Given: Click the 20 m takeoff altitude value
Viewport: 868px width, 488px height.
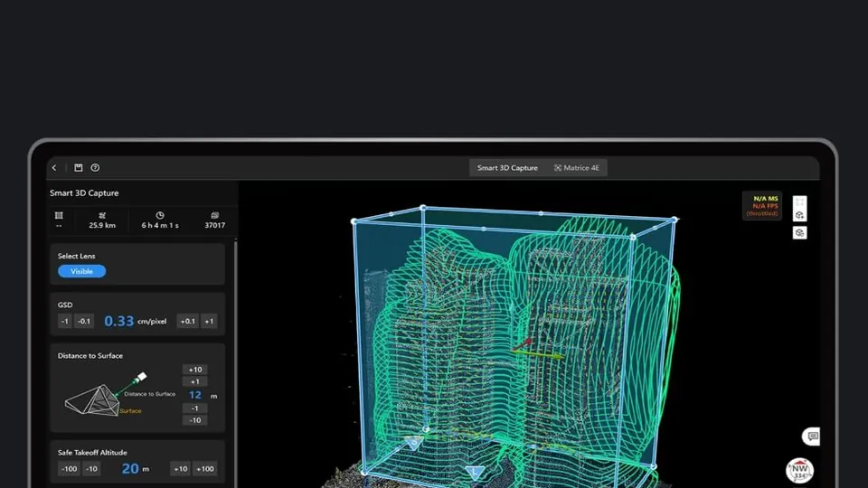Looking at the screenshot, I should point(130,469).
